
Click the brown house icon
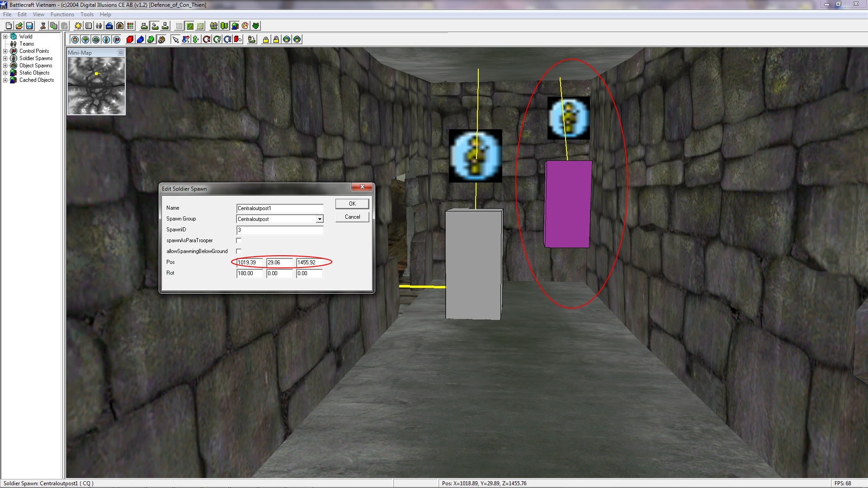point(161,40)
